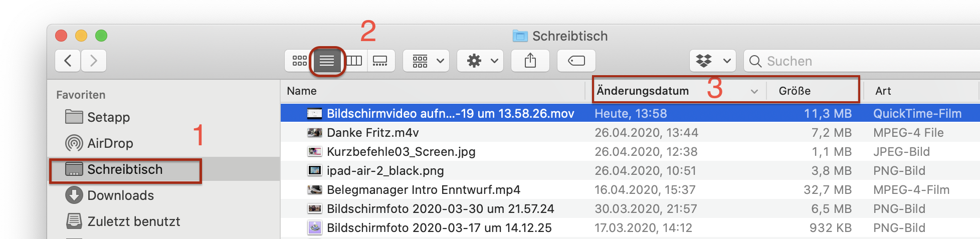Screen dimensions: 980x239
Task: Sort files by Größe column
Action: 795,91
